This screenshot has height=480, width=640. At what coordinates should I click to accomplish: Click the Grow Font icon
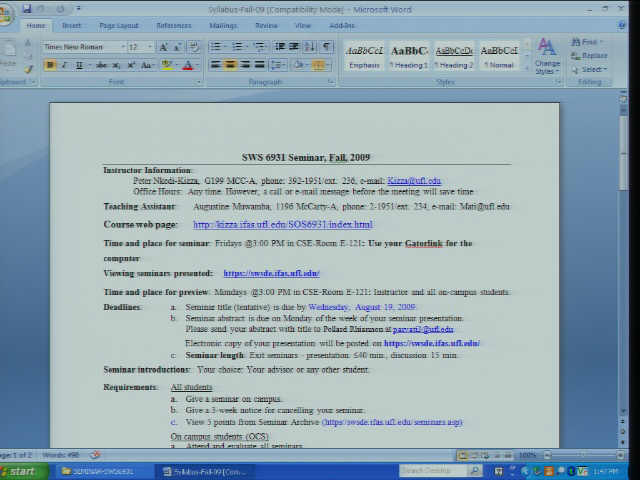(x=163, y=47)
